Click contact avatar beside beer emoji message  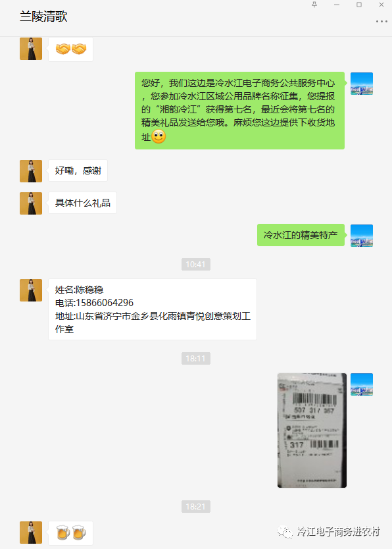(x=31, y=533)
